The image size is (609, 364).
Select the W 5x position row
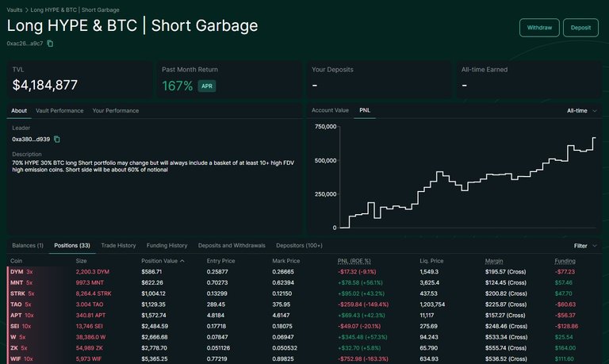pyautogui.click(x=304, y=337)
